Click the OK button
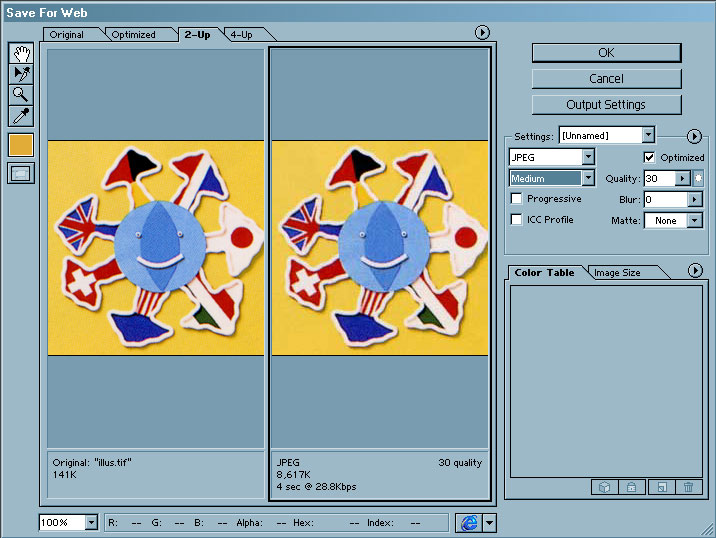716x538 pixels. coord(606,53)
